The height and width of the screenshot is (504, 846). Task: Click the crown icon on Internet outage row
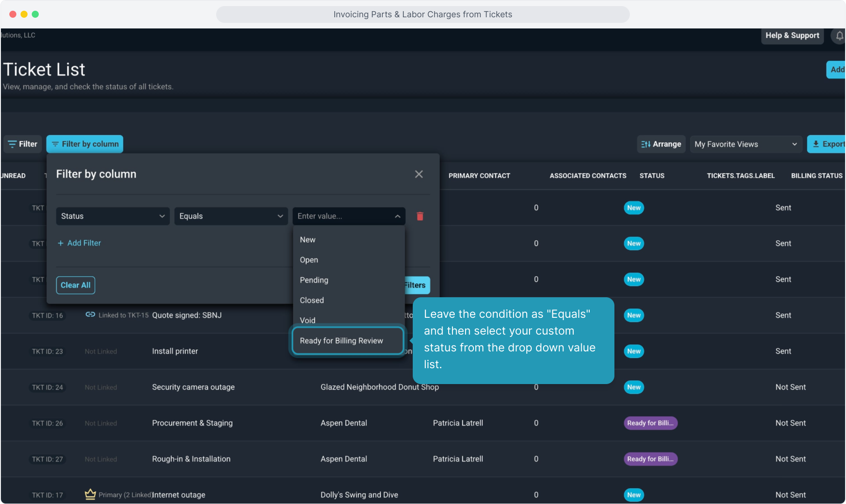90,494
